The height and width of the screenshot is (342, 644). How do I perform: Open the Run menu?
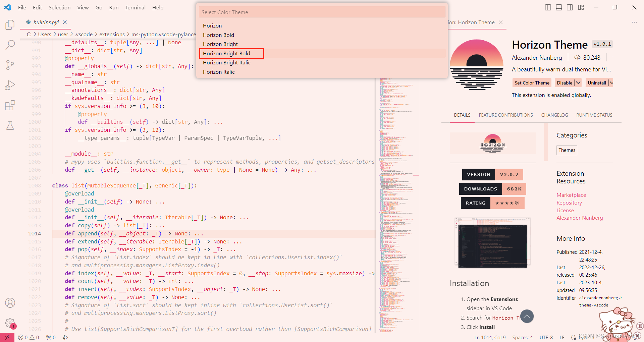point(114,7)
